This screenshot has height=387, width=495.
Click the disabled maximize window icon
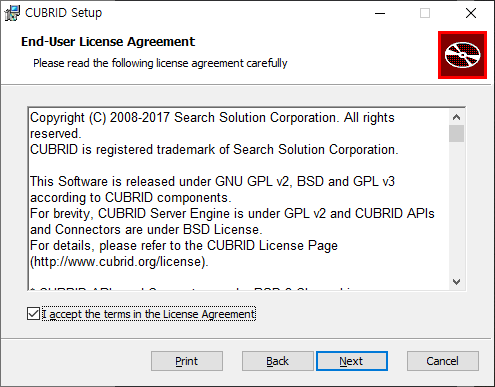point(425,13)
